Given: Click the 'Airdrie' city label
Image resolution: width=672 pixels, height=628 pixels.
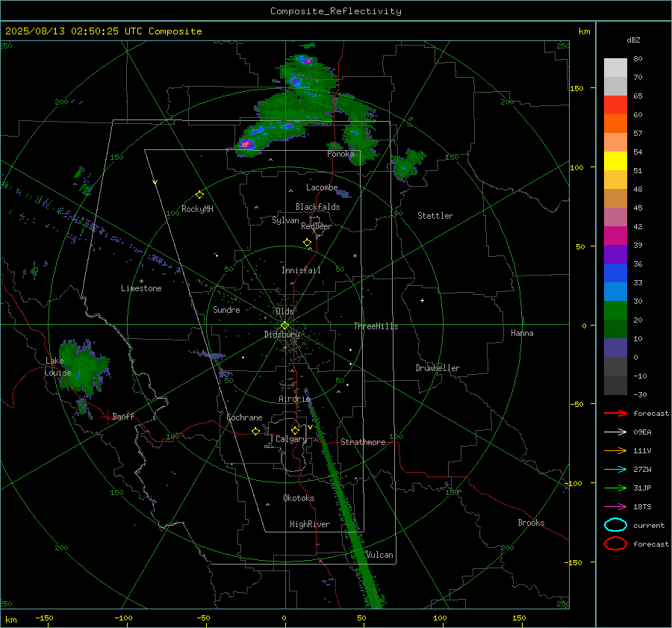Looking at the screenshot, I should 294,399.
